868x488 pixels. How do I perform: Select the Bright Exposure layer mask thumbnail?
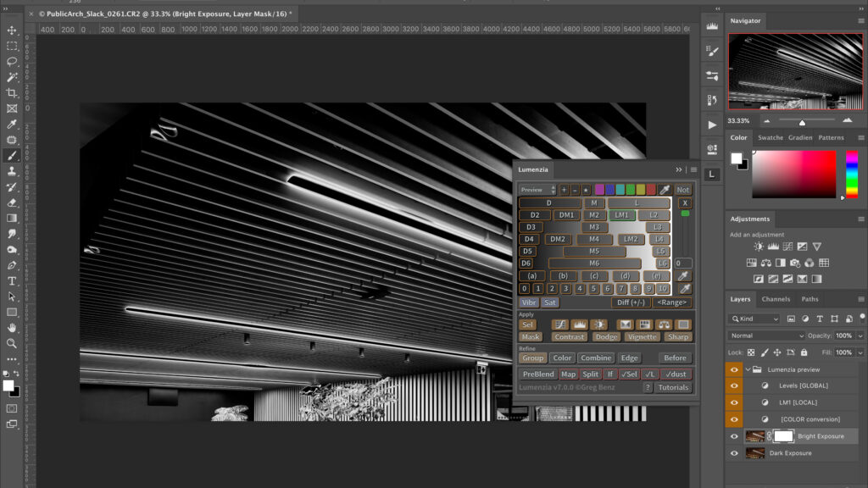(x=783, y=436)
